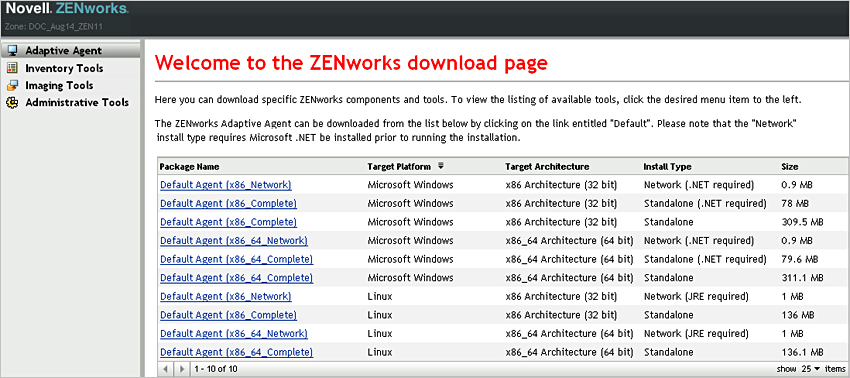Click the Target Platform sort arrow icon

click(441, 166)
